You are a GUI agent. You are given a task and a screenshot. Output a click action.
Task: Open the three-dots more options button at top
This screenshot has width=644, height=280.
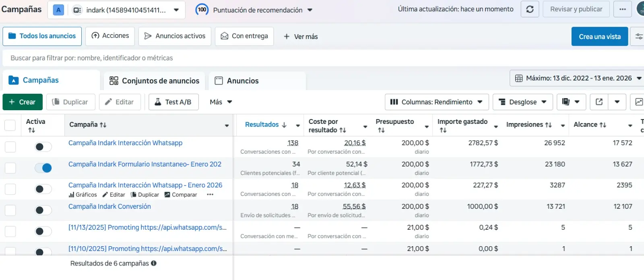pyautogui.click(x=622, y=9)
